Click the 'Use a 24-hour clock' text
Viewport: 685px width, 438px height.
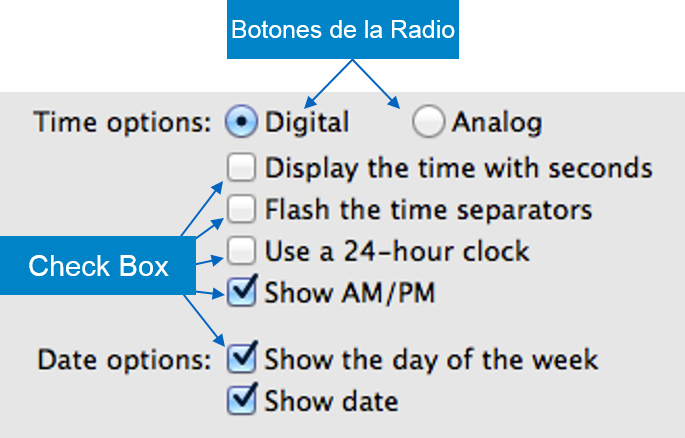coord(397,250)
